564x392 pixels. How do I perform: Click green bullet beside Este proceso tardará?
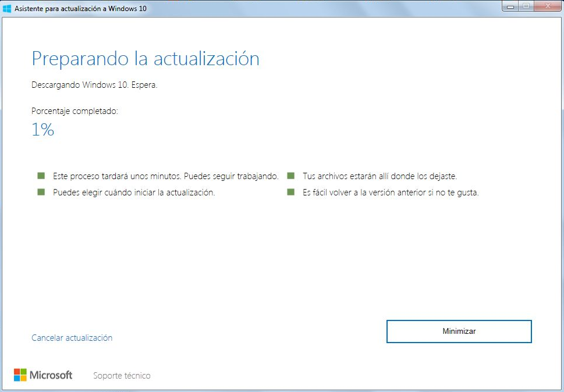41,176
